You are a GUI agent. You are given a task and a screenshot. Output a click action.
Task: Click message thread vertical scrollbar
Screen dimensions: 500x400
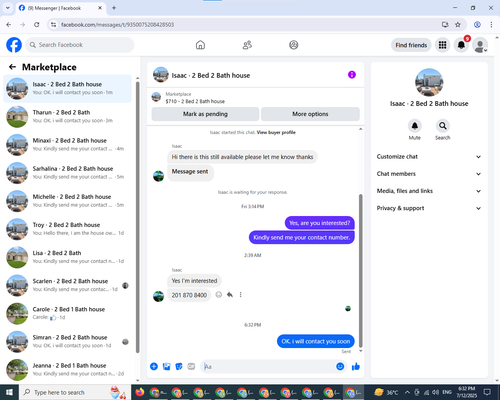click(x=360, y=271)
